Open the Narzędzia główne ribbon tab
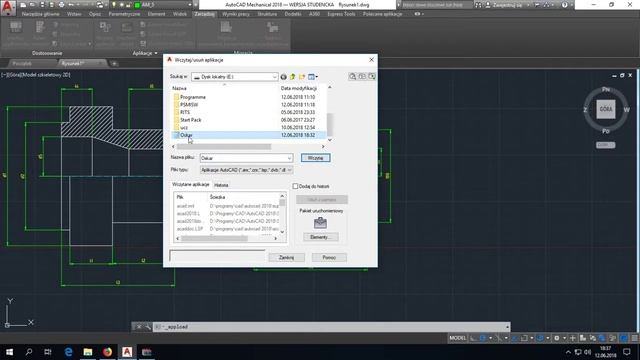Viewport: 640px width, 360px height. pos(40,14)
